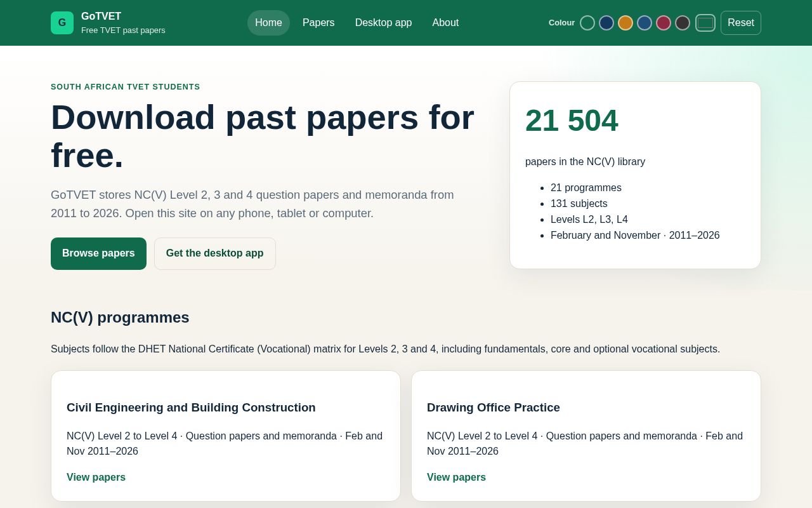This screenshot has width=812, height=508.
Task: Choose the crimson red colour swatch
Action: (x=664, y=23)
